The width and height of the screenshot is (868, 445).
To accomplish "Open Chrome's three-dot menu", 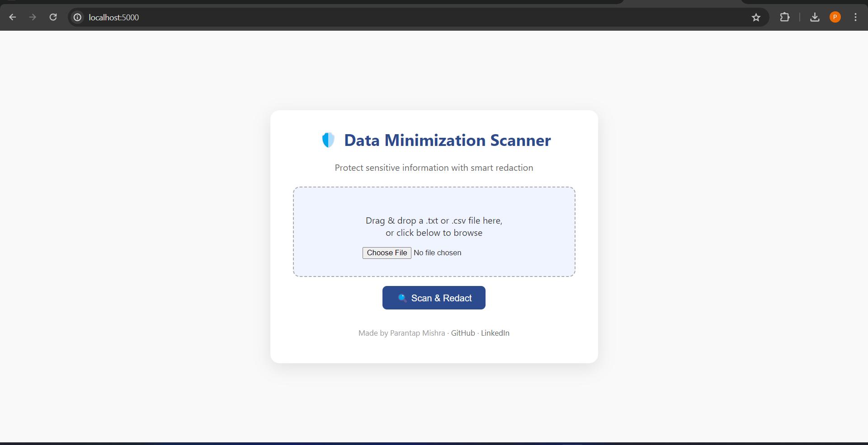I will [x=855, y=17].
